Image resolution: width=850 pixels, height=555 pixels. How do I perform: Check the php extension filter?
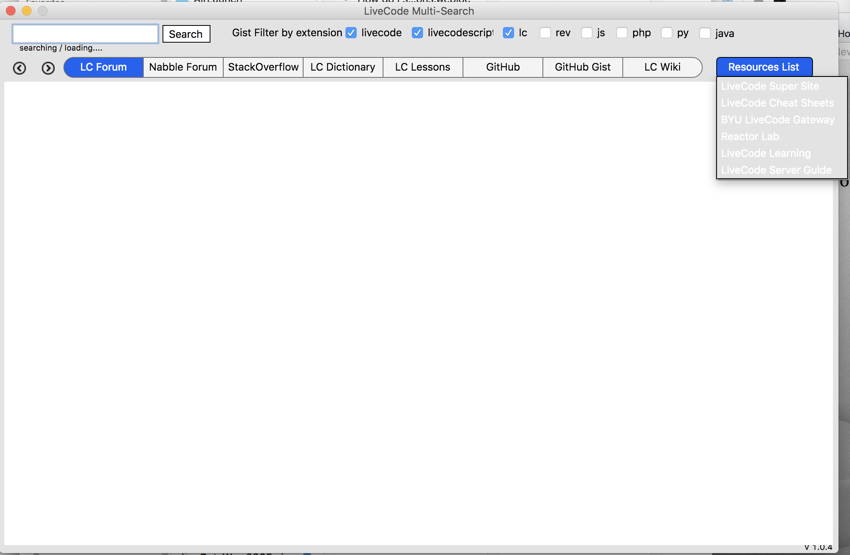point(622,33)
